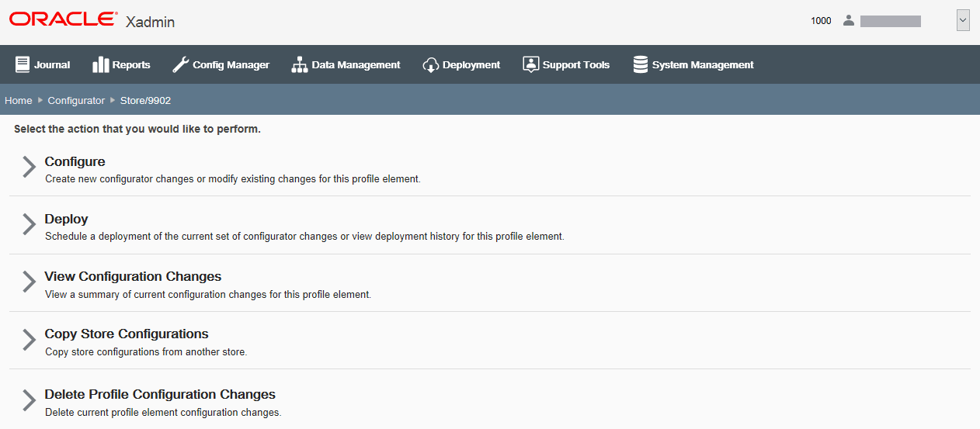Click the Reports bar chart icon
The height and width of the screenshot is (429, 980).
pos(100,64)
